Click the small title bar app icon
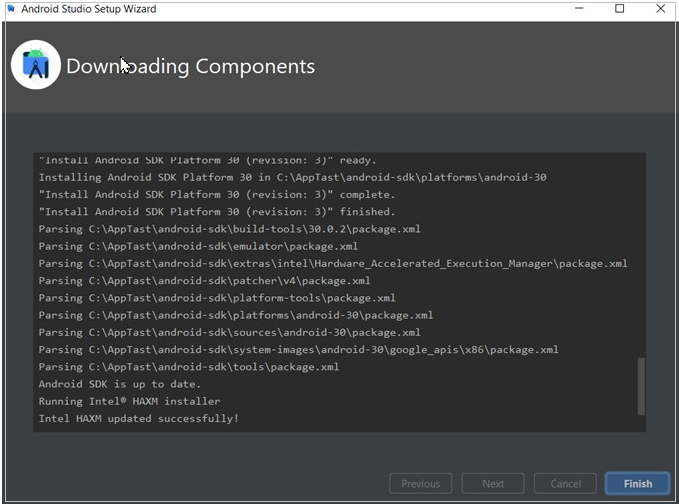The width and height of the screenshot is (679, 504). point(9,9)
